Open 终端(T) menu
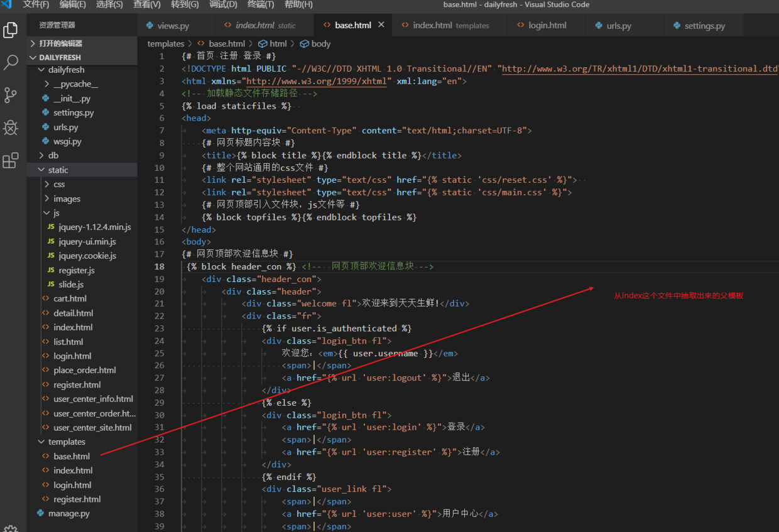The width and height of the screenshot is (779, 532). point(261,4)
